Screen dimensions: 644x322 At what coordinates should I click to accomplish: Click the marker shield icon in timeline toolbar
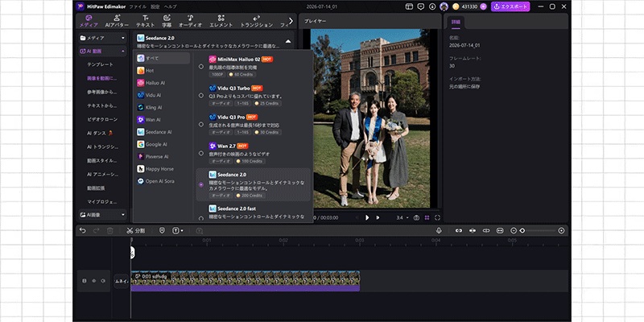pos(162,231)
